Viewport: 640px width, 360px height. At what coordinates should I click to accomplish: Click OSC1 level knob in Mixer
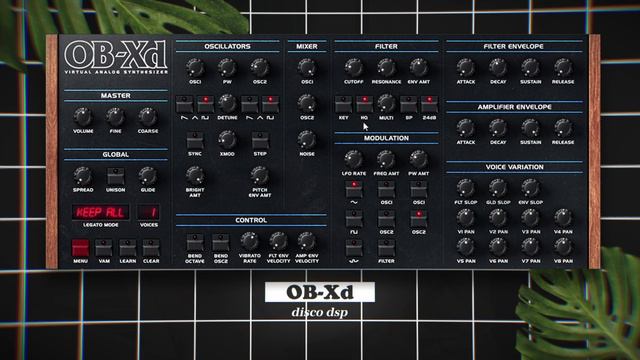pos(307,67)
